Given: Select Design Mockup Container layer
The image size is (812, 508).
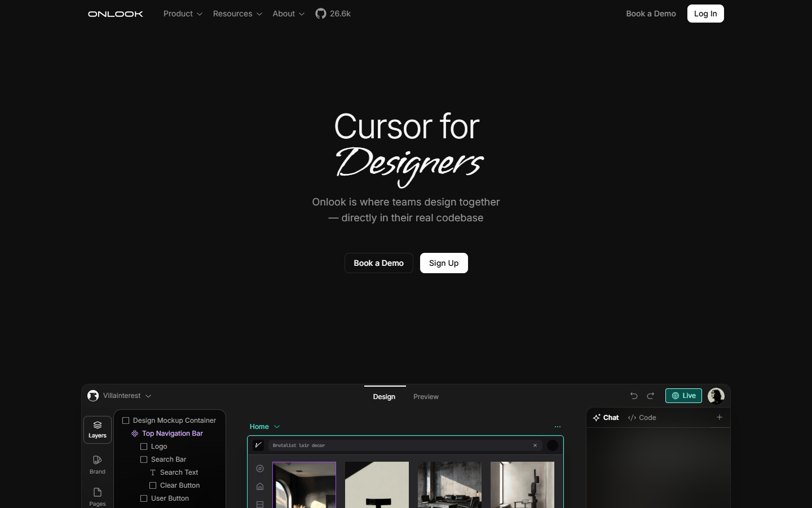Looking at the screenshot, I should click(169, 421).
